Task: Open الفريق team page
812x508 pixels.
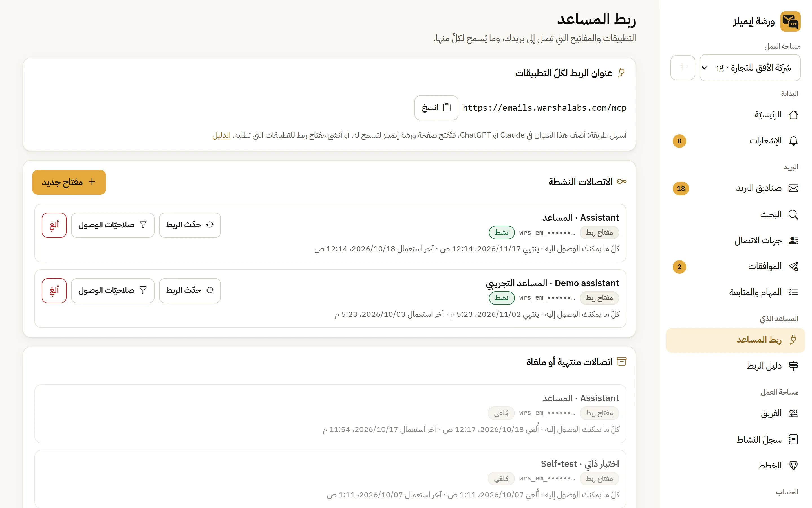Action: click(735, 413)
